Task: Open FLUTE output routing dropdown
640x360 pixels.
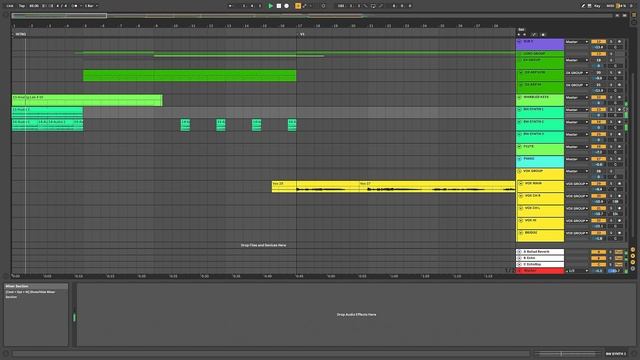Action: click(x=577, y=147)
